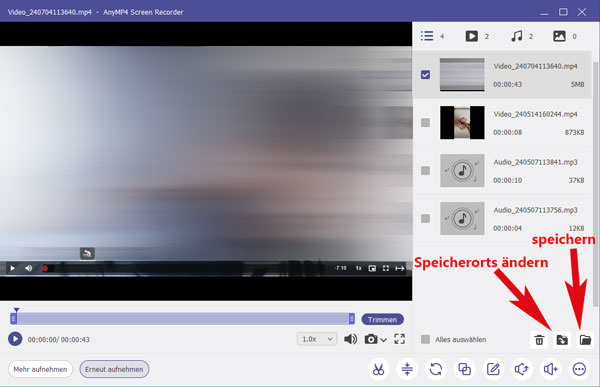Screen dimensions: 600x387
Task: Click the trim timeline bar
Action: (x=182, y=318)
